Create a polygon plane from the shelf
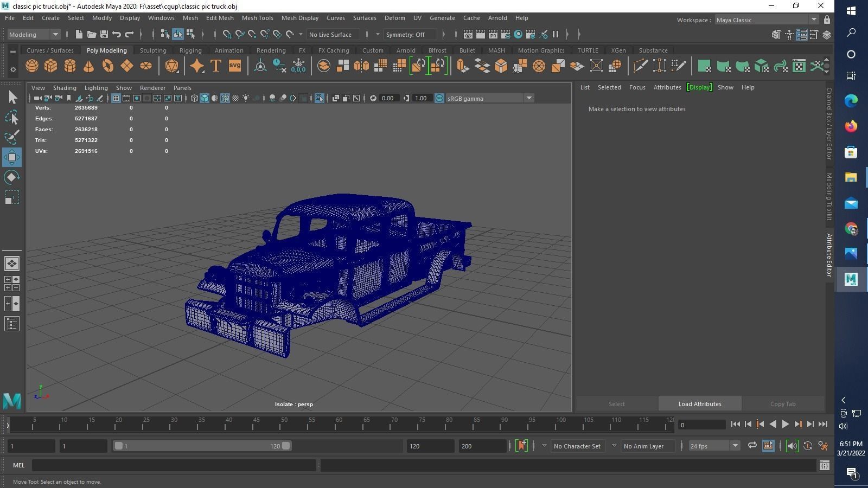The width and height of the screenshot is (868, 488). [x=127, y=66]
